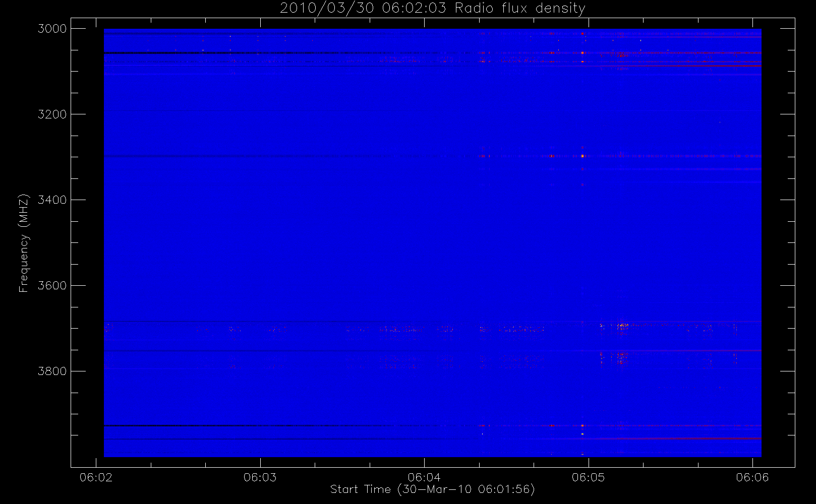The image size is (816, 504).
Task: Click the 06:06 time tick label
Action: [752, 477]
